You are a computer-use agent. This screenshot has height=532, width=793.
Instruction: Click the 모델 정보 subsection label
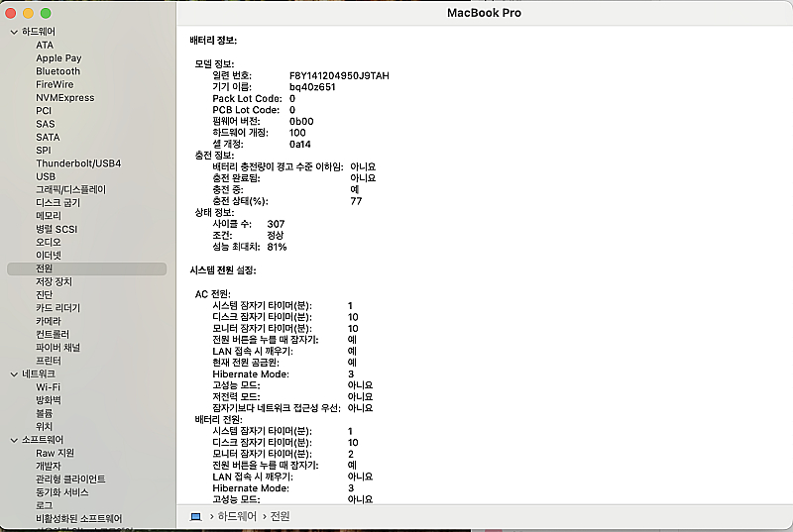214,64
